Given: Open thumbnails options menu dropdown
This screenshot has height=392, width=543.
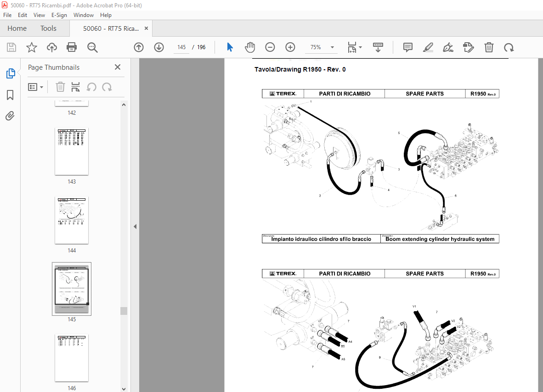Looking at the screenshot, I should [35, 87].
